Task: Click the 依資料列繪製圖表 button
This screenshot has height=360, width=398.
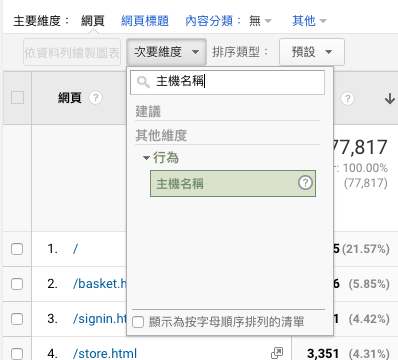Action: 72,52
